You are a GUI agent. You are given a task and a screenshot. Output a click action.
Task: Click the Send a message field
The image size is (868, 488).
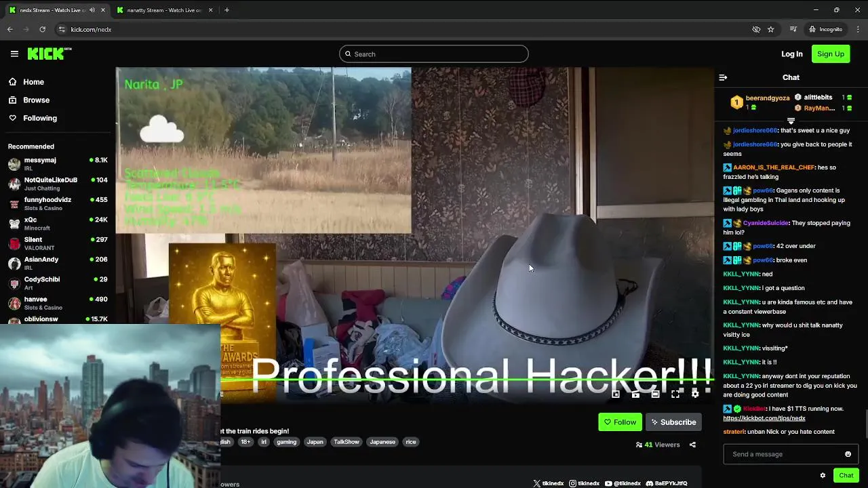791,454
